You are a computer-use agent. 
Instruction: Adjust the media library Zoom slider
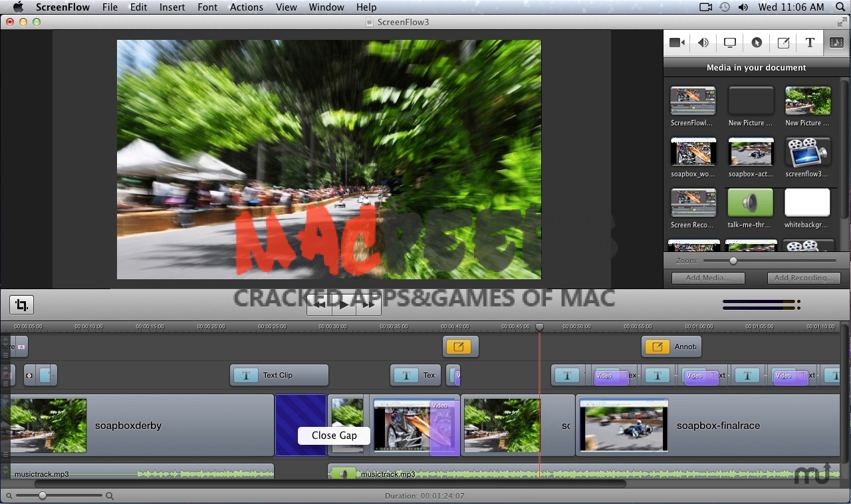(733, 261)
